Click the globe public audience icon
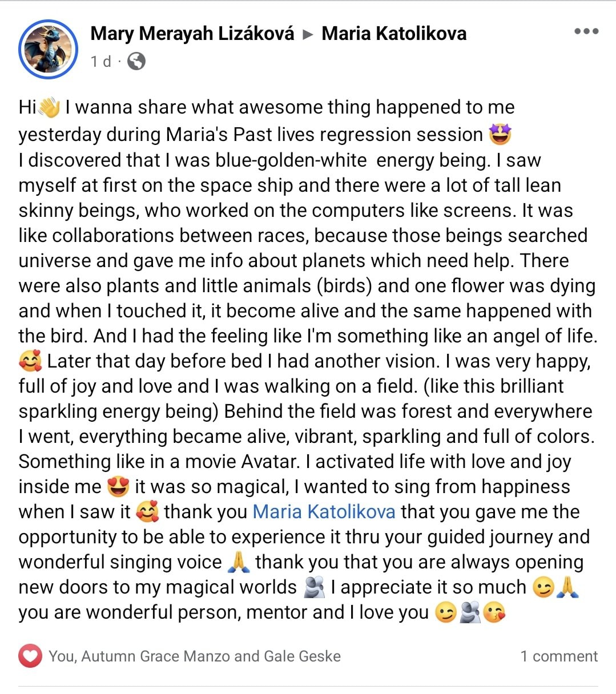616x694 pixels. 136,61
